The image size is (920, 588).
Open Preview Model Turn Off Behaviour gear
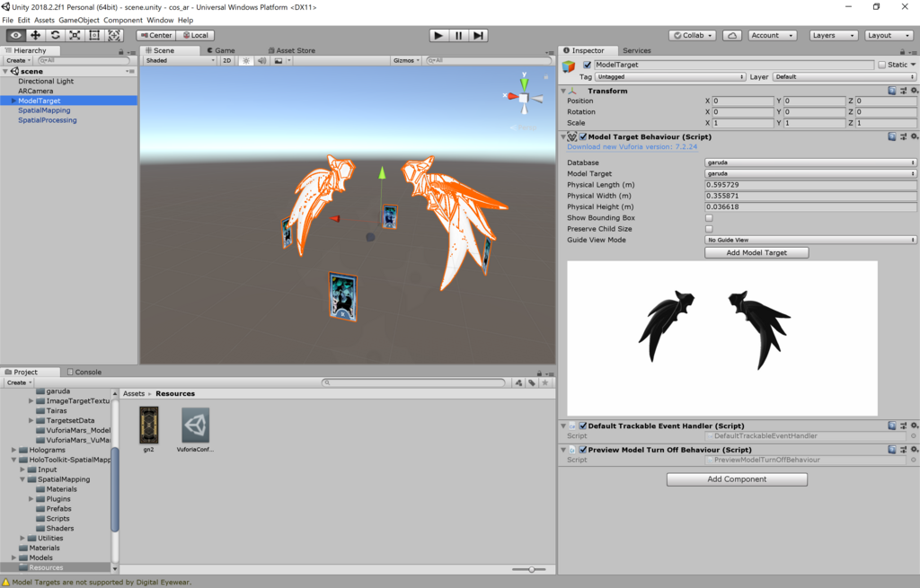(914, 450)
